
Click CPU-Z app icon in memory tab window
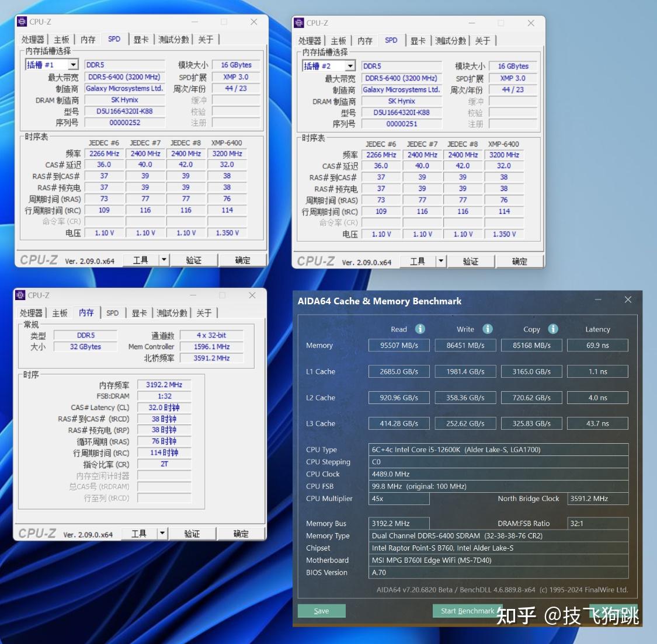[20, 295]
